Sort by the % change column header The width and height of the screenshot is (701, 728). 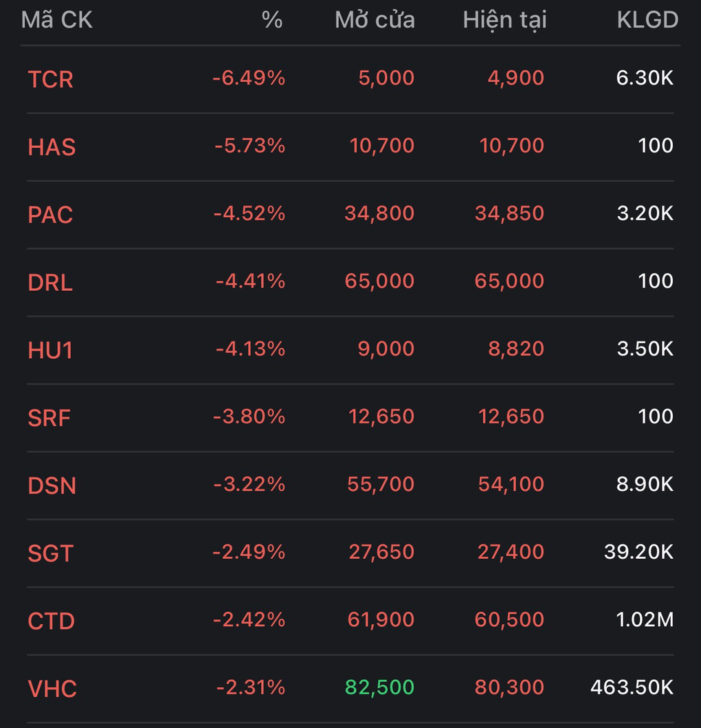click(x=271, y=20)
